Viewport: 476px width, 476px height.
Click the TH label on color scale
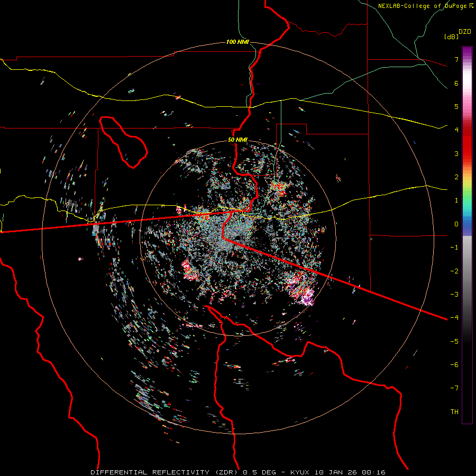pyautogui.click(x=454, y=411)
